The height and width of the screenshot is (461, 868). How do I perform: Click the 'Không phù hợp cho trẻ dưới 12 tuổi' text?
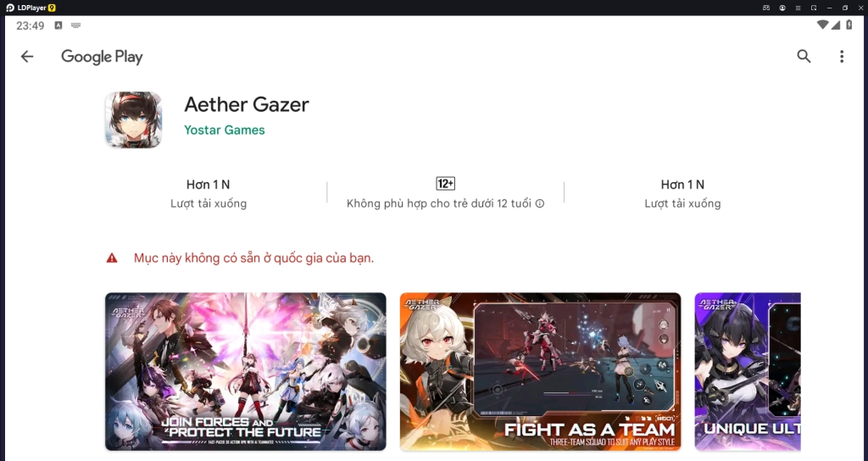tap(439, 203)
